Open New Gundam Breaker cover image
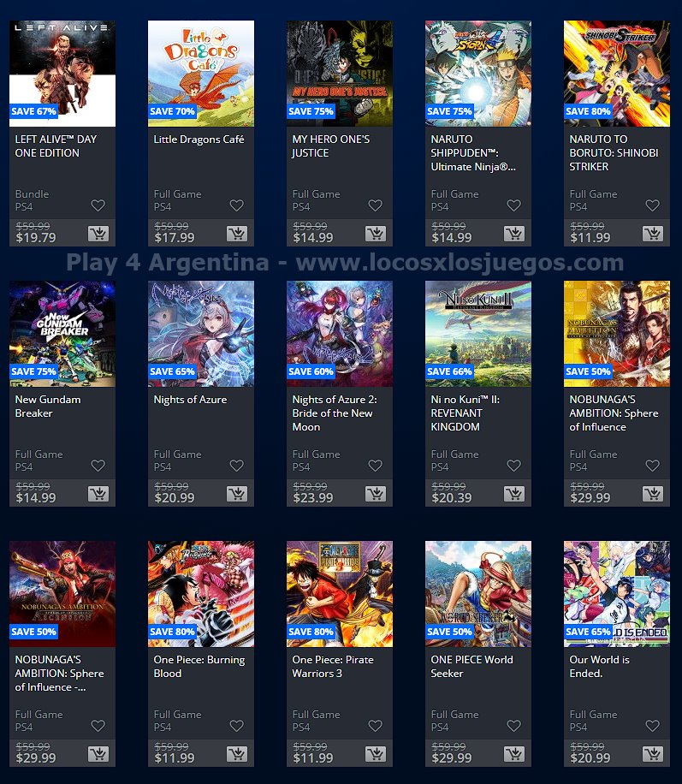This screenshot has width=682, height=784. click(x=62, y=334)
